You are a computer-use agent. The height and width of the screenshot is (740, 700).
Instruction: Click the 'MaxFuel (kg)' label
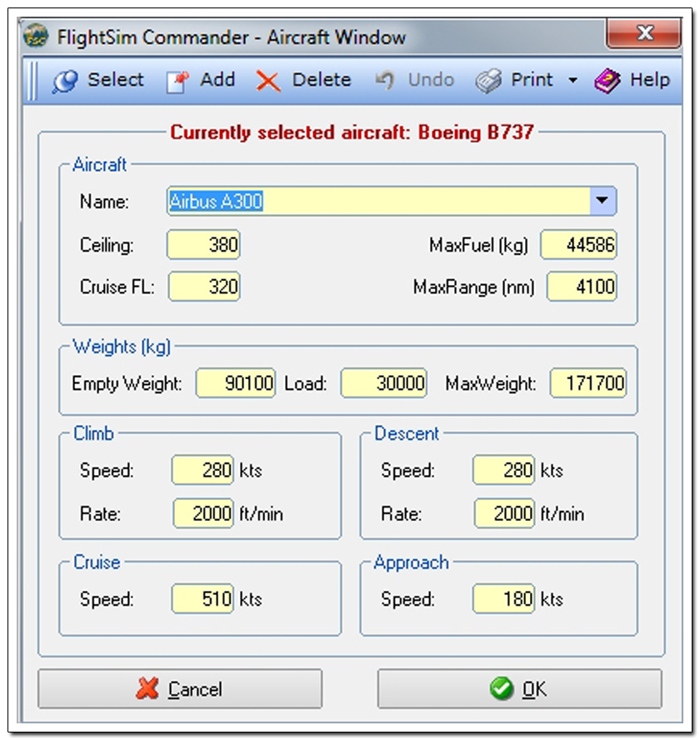pos(478,245)
